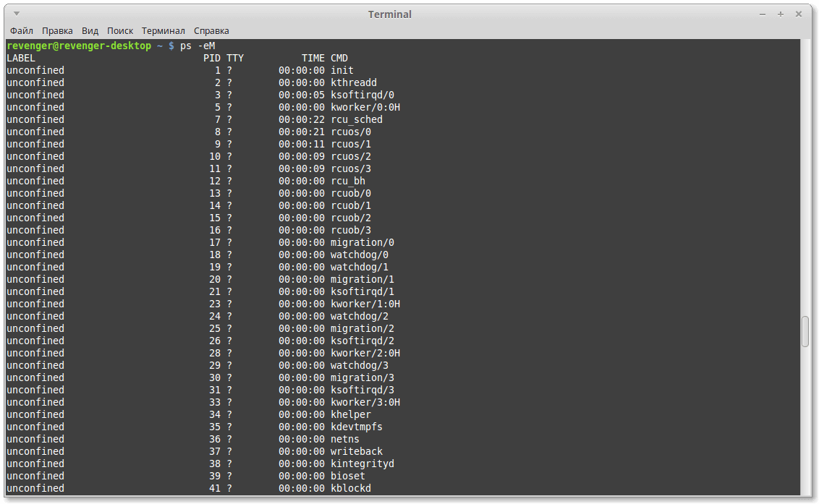The width and height of the screenshot is (819, 504).
Task: Click the 'init' process name
Action: tap(342, 71)
